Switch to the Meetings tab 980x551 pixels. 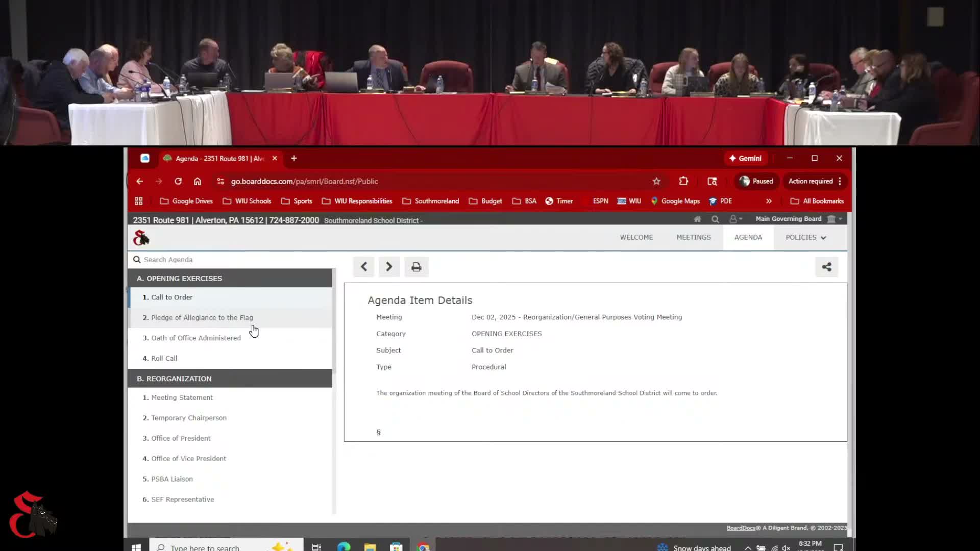pyautogui.click(x=693, y=237)
